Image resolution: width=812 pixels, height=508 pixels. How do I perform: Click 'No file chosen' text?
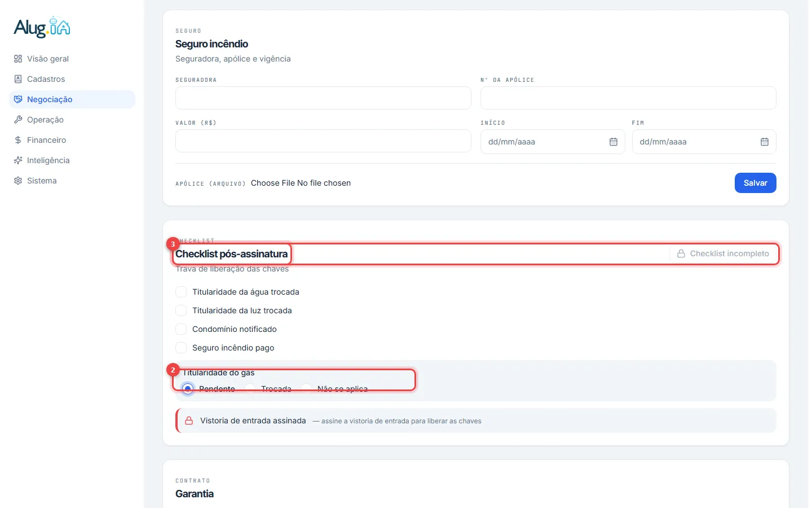[324, 183]
